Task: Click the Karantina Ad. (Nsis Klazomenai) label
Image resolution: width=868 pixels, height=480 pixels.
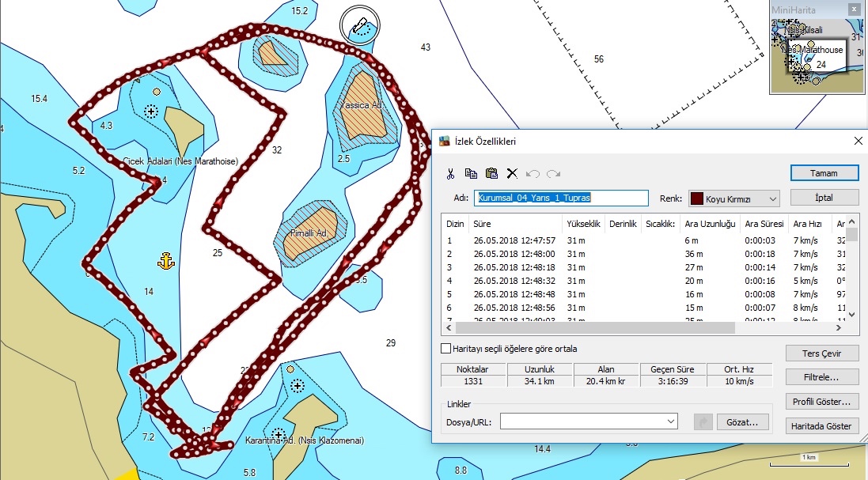Action: [305, 440]
